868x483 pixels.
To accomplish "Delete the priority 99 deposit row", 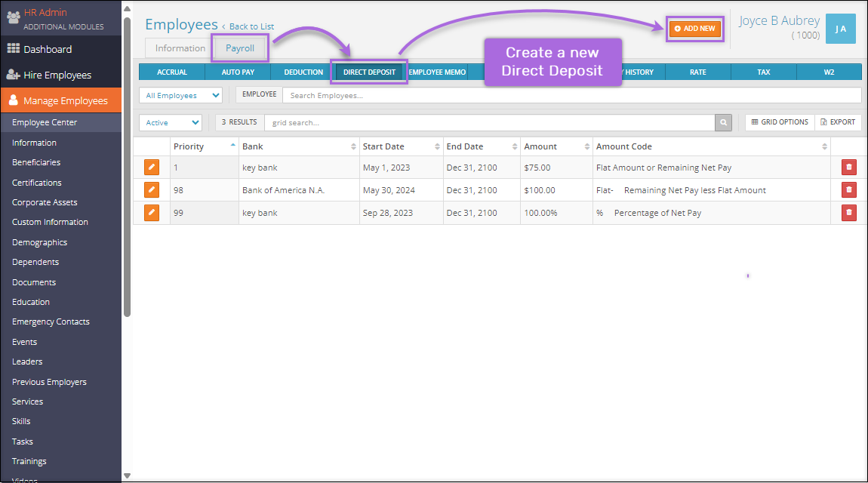I will pyautogui.click(x=849, y=213).
